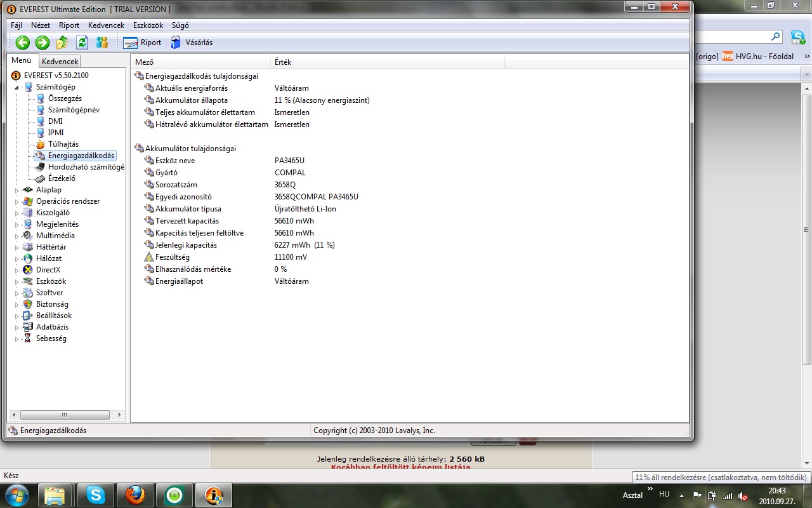Expand the Háttértár node
Viewport: 812px width, 508px height.
(x=18, y=247)
